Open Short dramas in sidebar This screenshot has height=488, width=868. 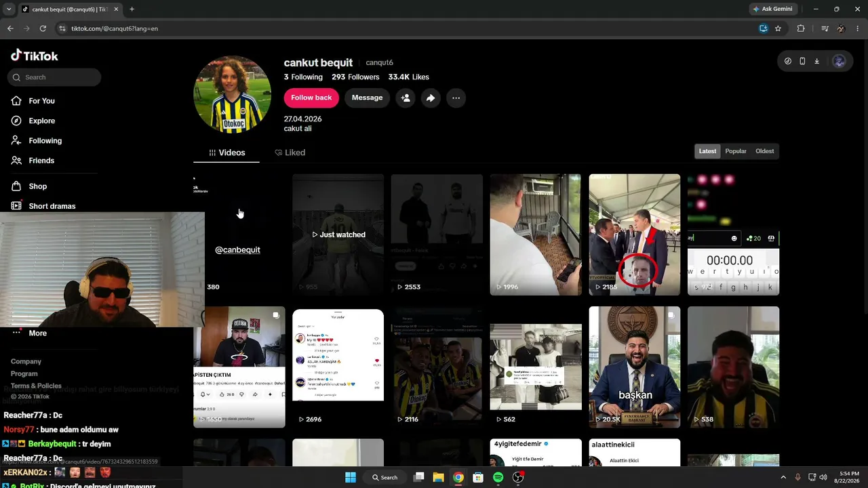coord(52,206)
